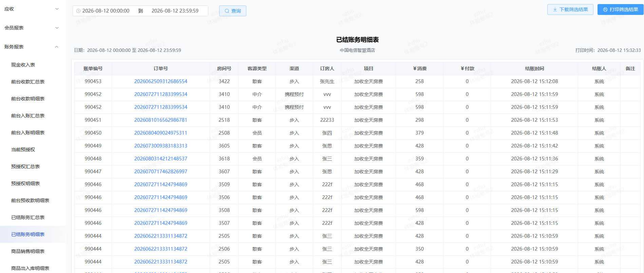Click the 查询 search button
Screen dimensions: 644x273
[233, 11]
